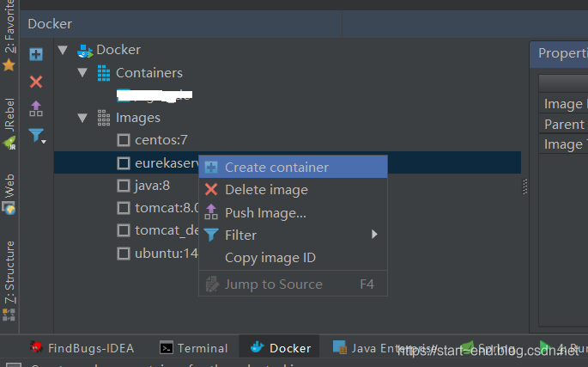The width and height of the screenshot is (588, 367).
Task: Select Copy image ID menu entry
Action: [x=270, y=257]
